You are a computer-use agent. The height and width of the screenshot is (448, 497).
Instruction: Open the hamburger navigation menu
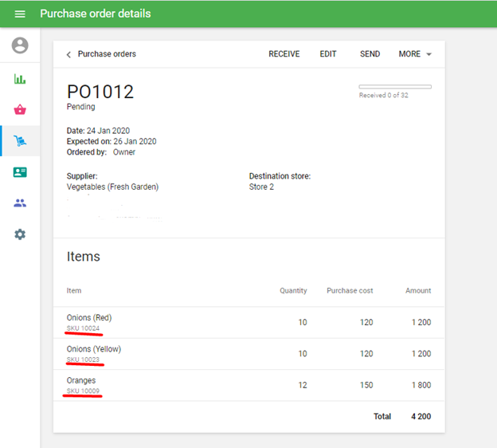pos(20,14)
